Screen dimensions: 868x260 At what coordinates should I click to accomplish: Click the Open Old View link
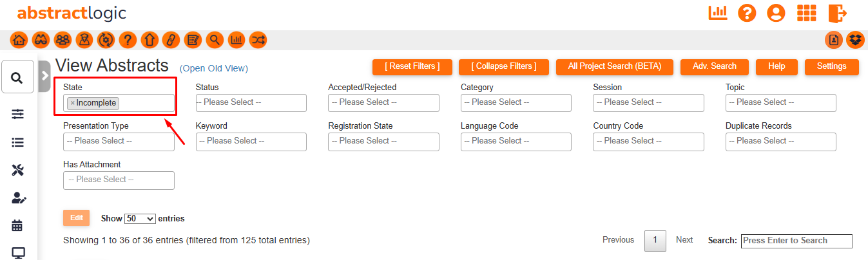click(x=213, y=68)
